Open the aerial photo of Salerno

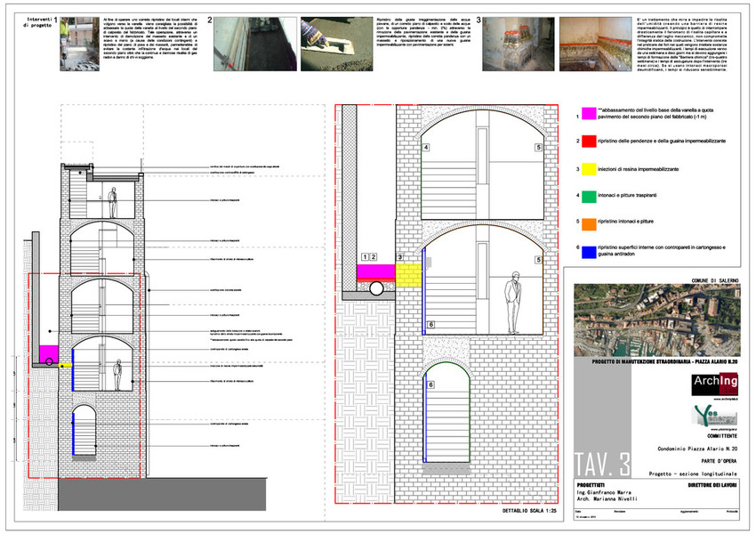point(655,320)
